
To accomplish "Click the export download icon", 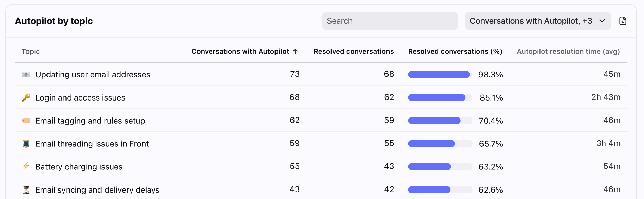I will click(623, 21).
